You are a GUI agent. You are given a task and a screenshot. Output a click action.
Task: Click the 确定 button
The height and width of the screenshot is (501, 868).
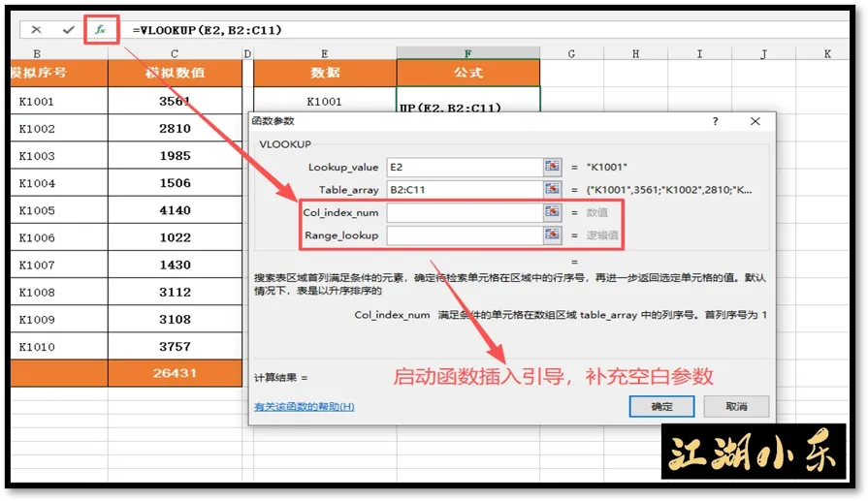(661, 406)
